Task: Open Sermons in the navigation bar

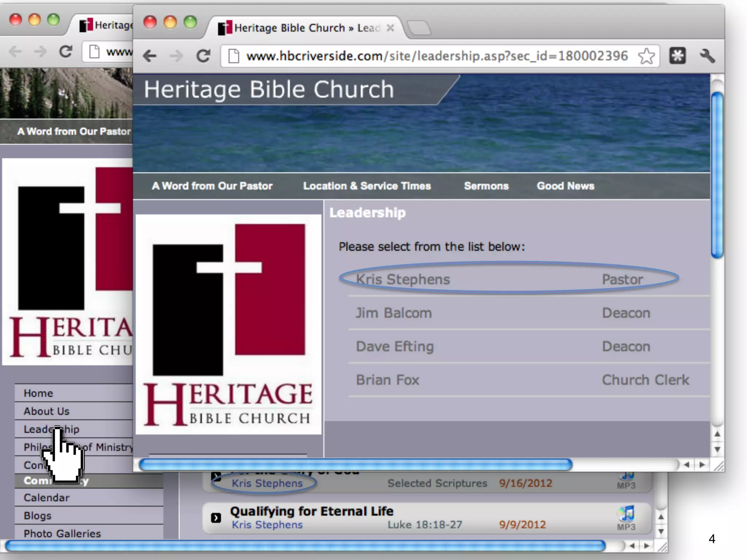Action: tap(486, 186)
